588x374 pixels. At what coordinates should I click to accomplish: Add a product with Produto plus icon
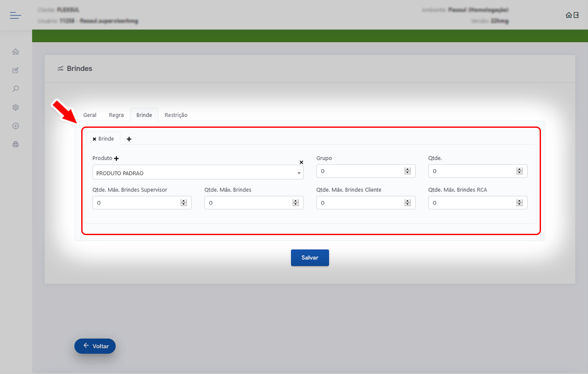pyautogui.click(x=116, y=159)
